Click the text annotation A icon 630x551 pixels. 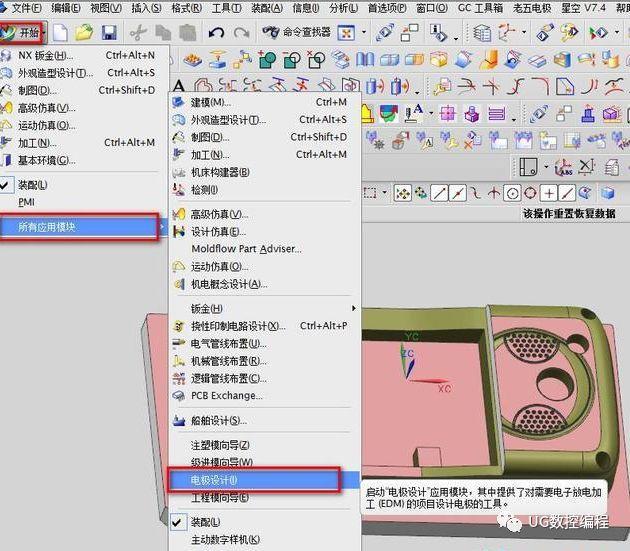point(179,86)
